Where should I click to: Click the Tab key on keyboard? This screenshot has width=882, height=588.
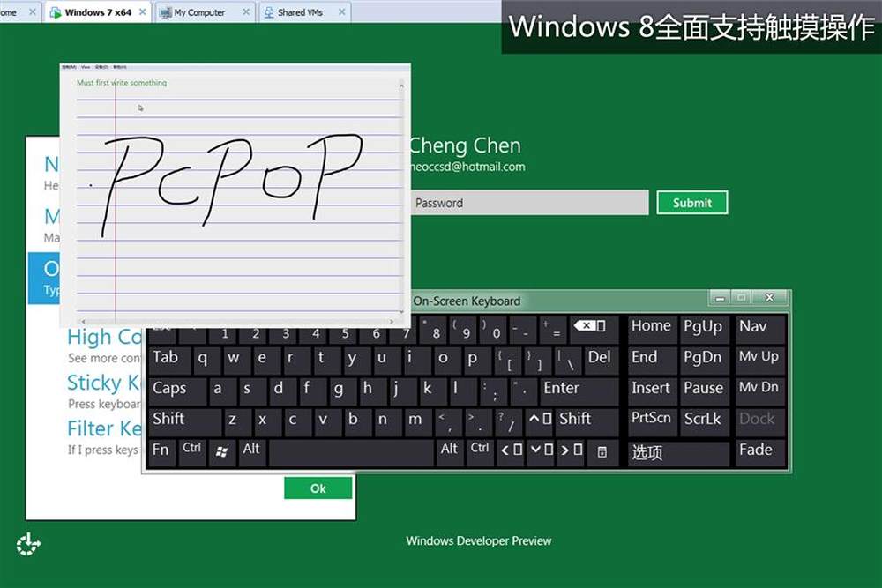pyautogui.click(x=170, y=359)
